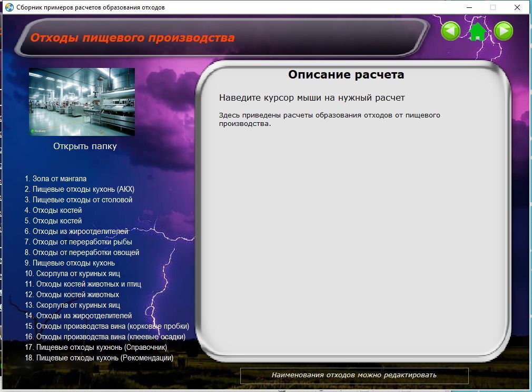Open 17. Пищевые отходы кухонь (Справочник)

(x=96, y=347)
